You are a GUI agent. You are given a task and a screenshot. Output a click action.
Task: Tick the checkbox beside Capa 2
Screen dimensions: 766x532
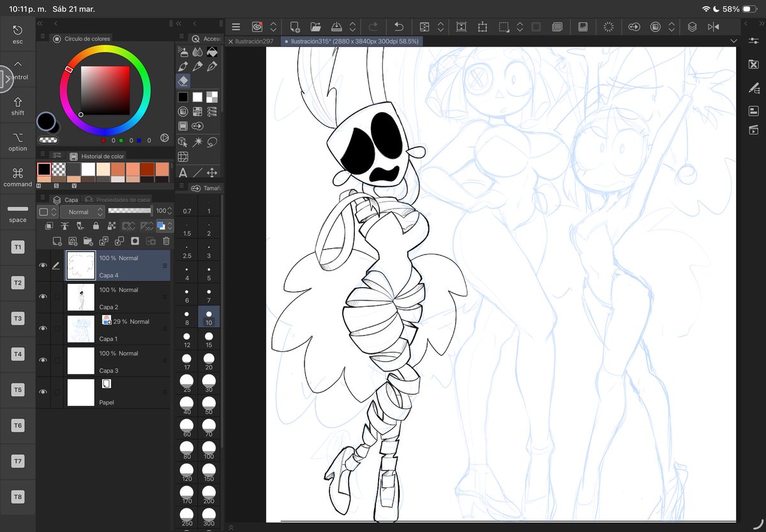coord(57,297)
